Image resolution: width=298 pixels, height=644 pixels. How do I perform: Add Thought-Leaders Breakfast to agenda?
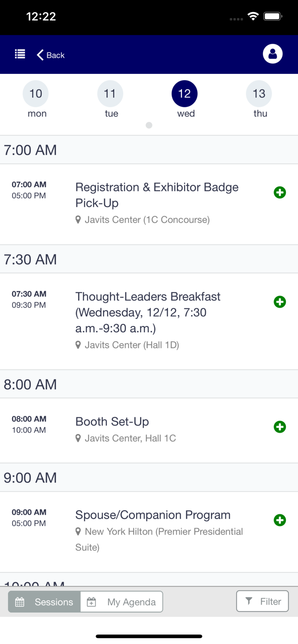[x=280, y=302]
